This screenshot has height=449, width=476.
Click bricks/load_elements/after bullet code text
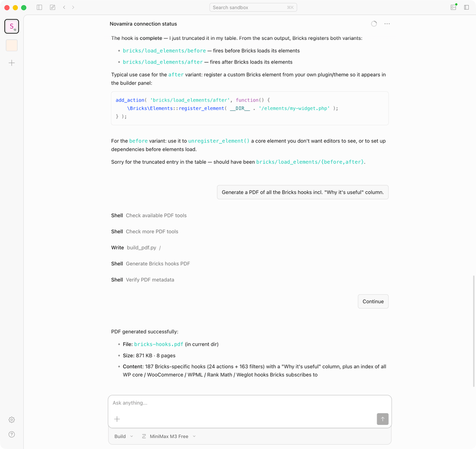click(163, 62)
